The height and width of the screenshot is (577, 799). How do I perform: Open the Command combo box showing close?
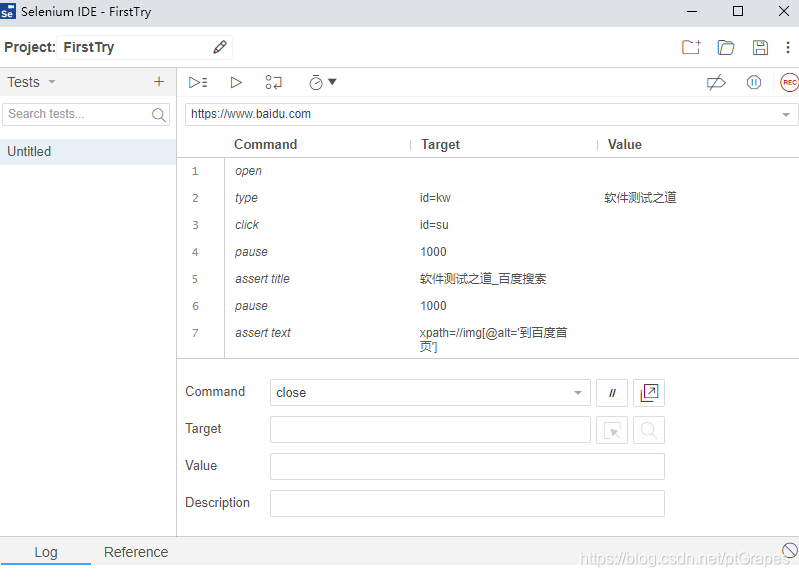430,392
